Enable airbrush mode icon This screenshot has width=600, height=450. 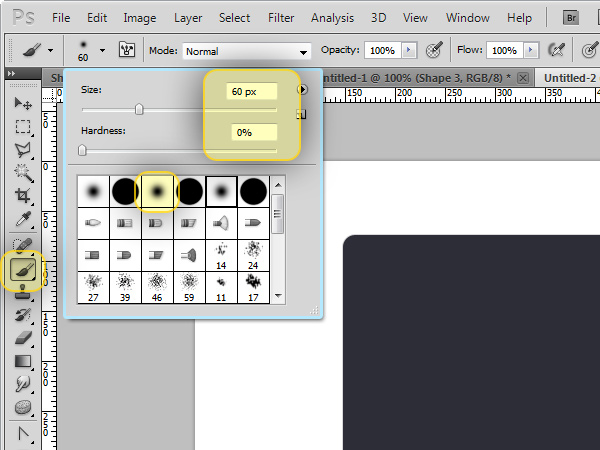coord(556,50)
